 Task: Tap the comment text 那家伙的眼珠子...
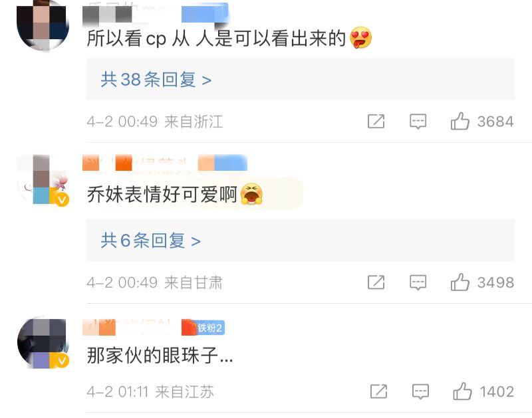(160, 356)
